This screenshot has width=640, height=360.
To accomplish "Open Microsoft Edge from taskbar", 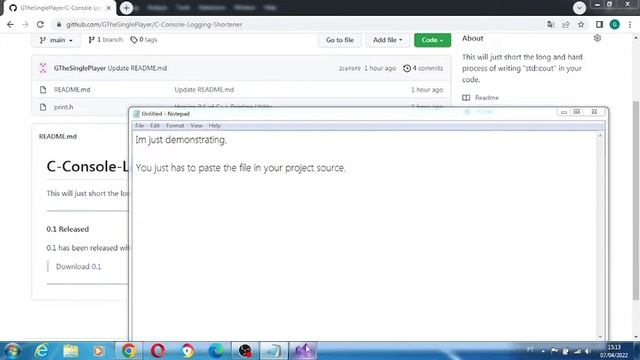I will pos(216,351).
